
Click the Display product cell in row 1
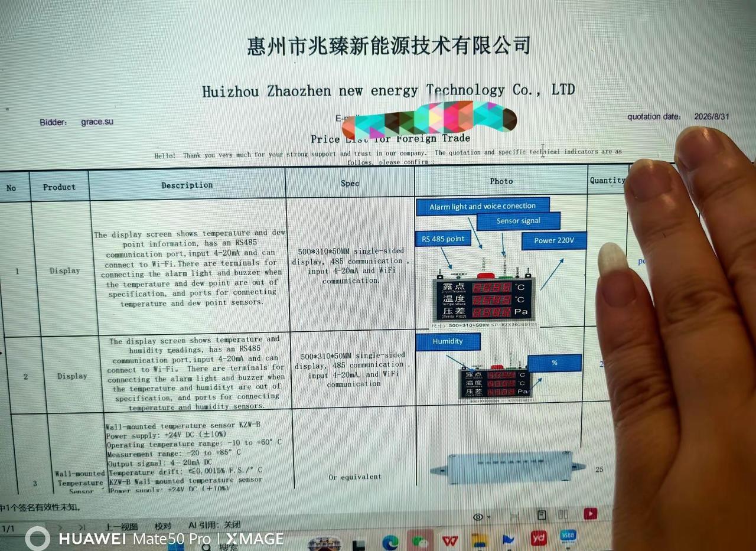point(64,270)
